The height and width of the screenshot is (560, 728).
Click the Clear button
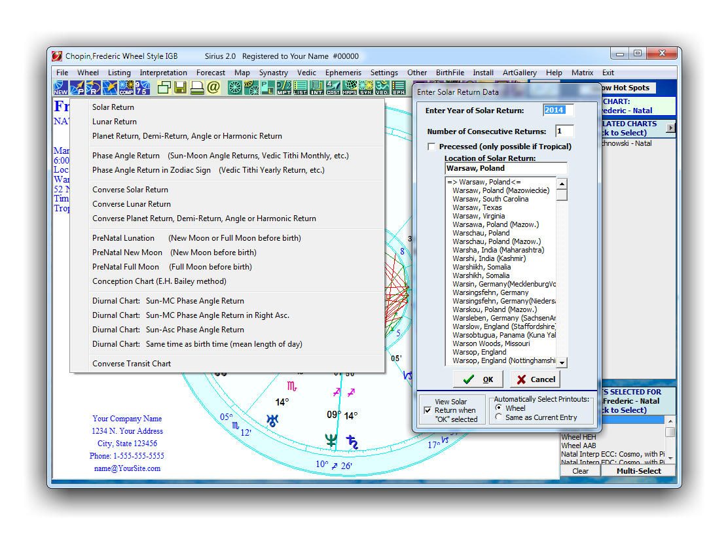point(580,471)
